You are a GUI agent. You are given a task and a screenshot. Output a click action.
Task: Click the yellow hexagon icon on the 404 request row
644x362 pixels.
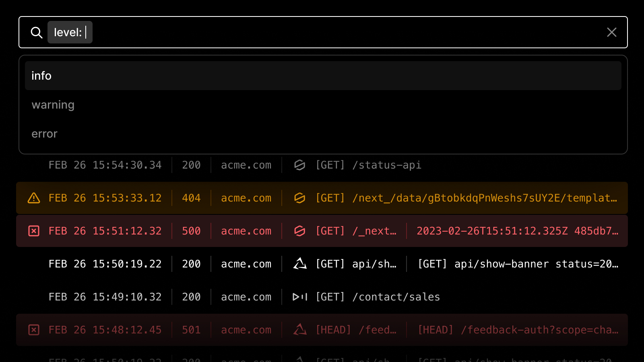[x=299, y=198]
